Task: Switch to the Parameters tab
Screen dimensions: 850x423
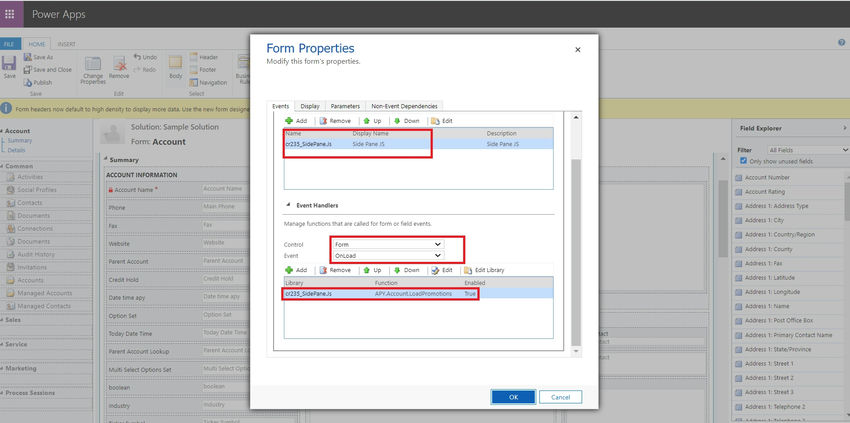Action: pos(345,106)
